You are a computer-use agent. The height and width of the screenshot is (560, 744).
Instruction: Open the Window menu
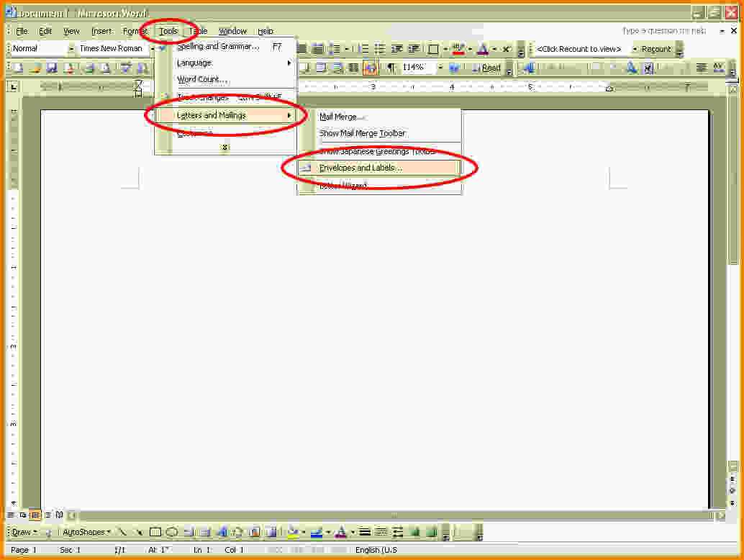(x=232, y=32)
